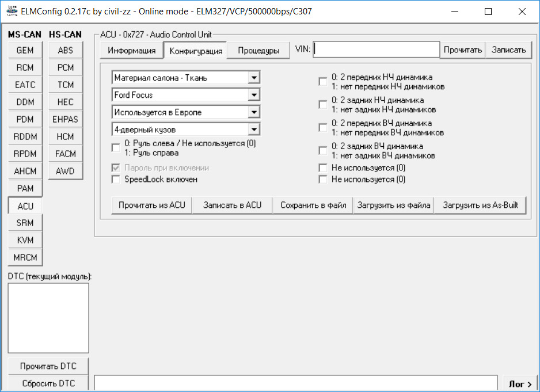Select the RCM module button

coord(25,67)
